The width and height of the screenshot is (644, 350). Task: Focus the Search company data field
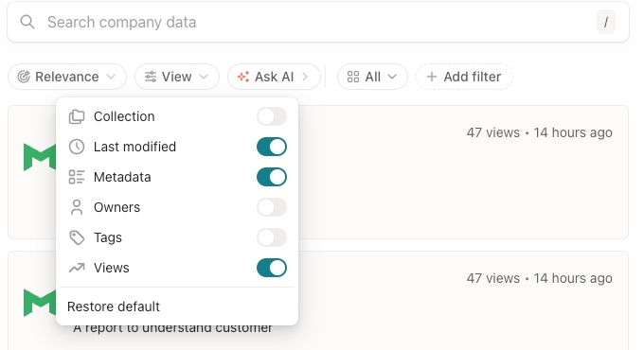point(318,22)
